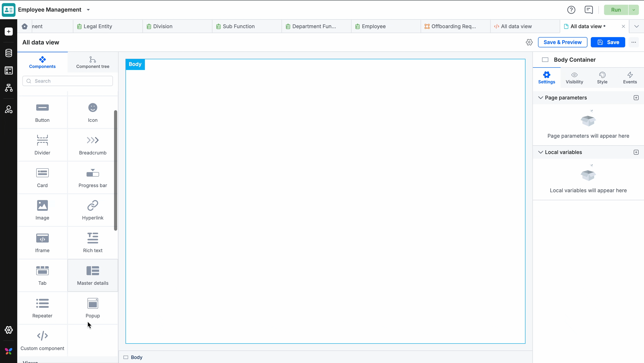Screen dimensions: 644x363
Task: Open the Run button dropdown arrow
Action: (x=633, y=10)
